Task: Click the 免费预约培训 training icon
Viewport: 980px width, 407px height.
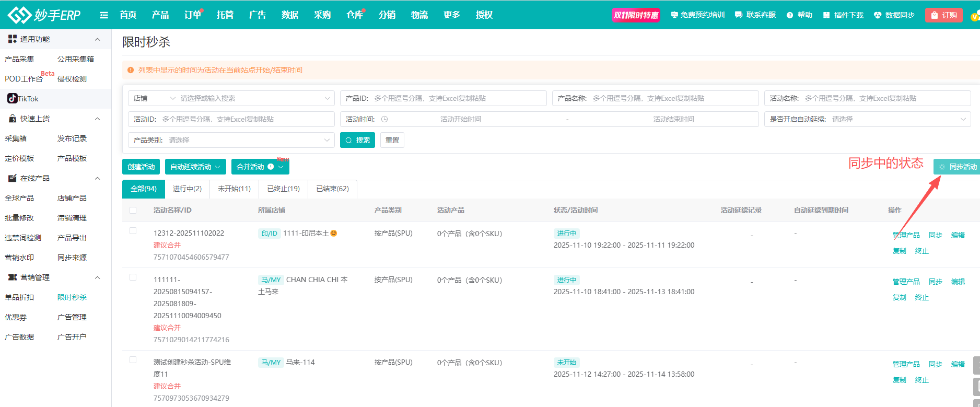Action: tap(674, 15)
